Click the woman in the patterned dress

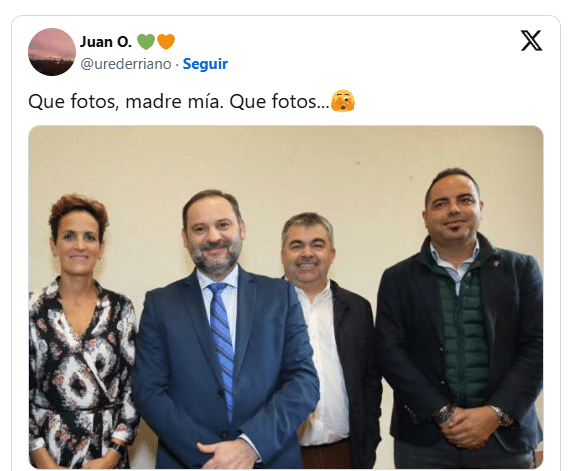point(81,333)
